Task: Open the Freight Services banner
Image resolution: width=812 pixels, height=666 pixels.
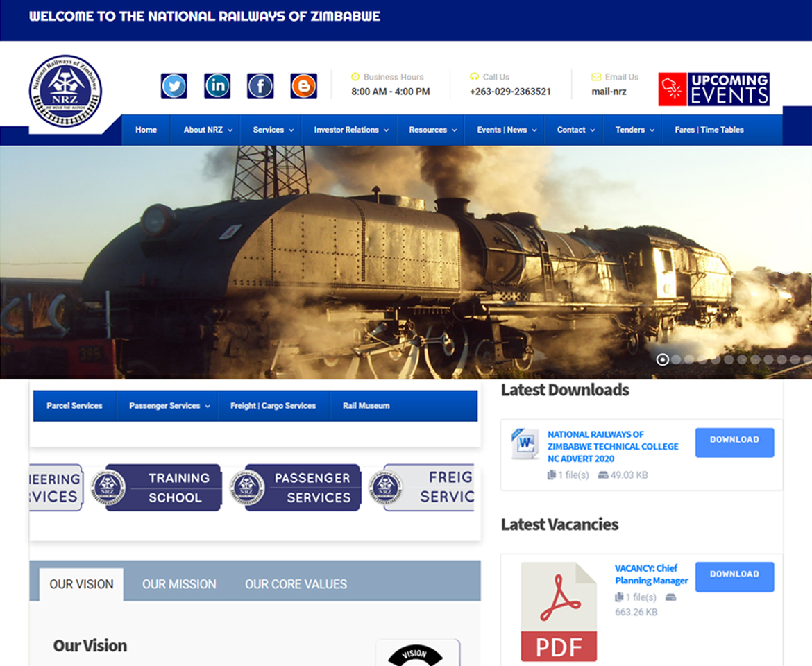Action: (x=421, y=488)
